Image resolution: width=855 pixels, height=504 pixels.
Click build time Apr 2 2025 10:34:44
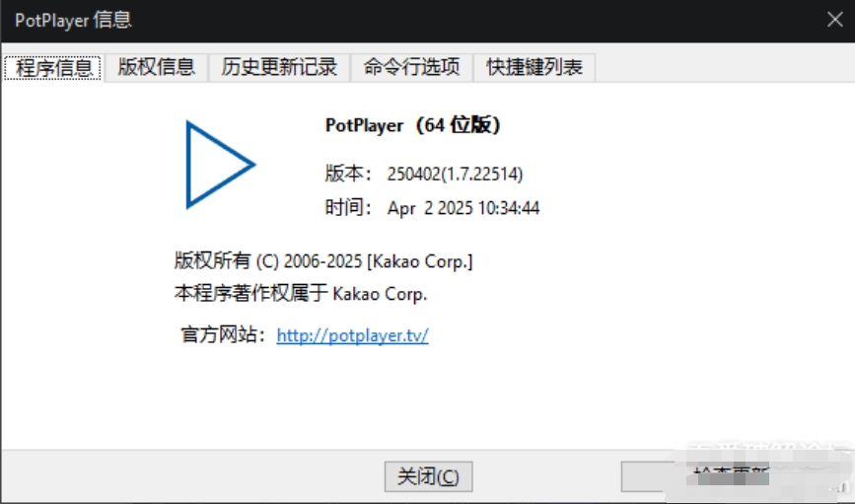[463, 208]
